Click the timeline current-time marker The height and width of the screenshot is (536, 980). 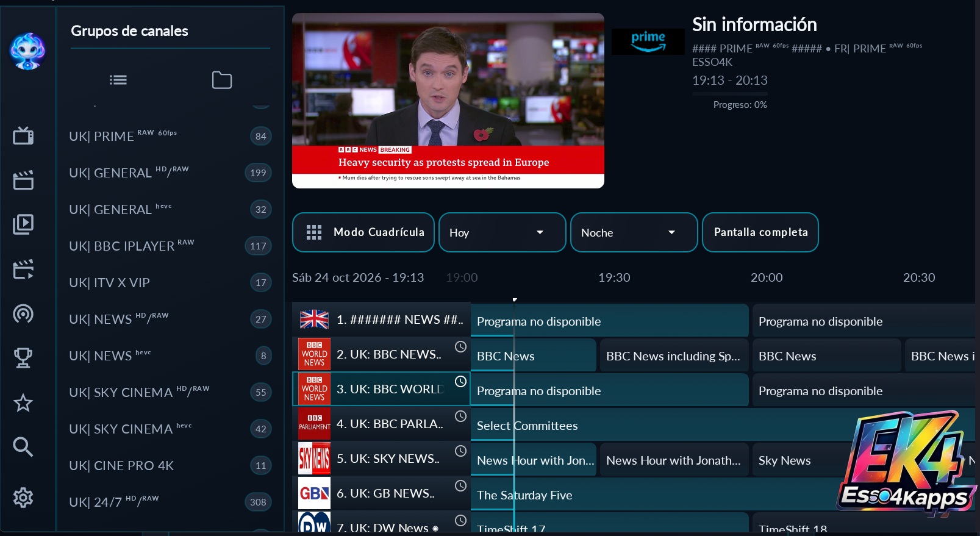pos(515,299)
